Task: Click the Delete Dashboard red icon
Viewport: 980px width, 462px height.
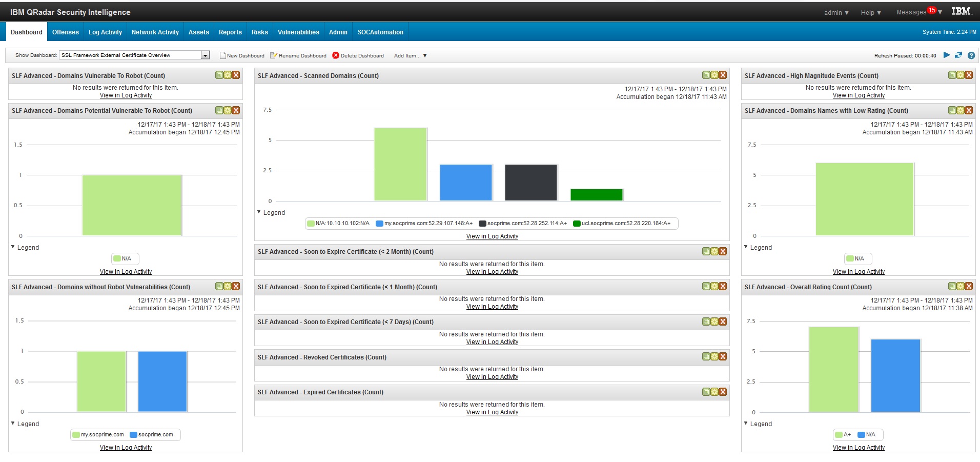Action: (336, 55)
